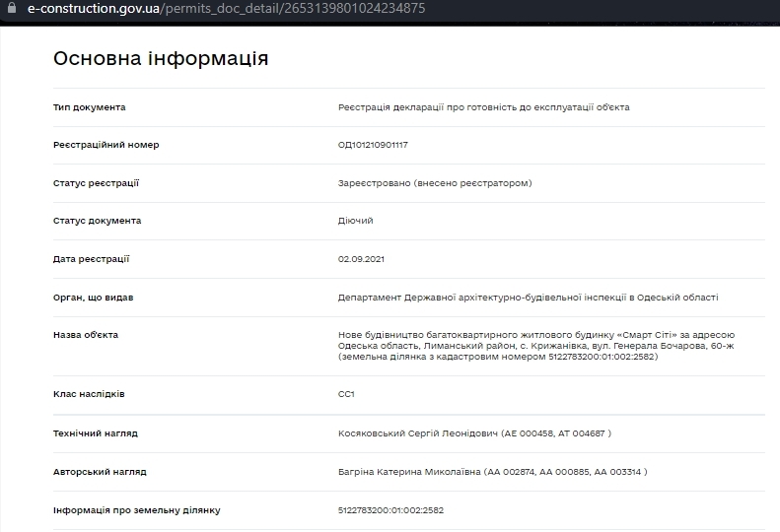Select the 'Інформація про земельну ділянку' label
This screenshot has height=532, width=780.
137,510
